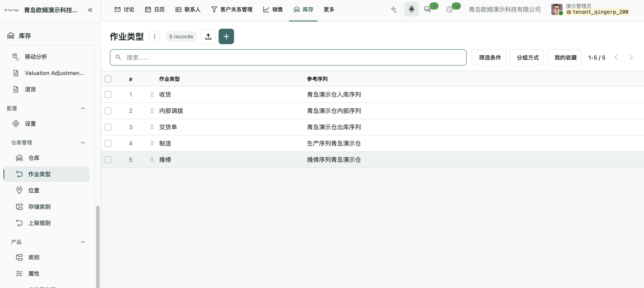Click drag handle of 维修 row
The image size is (644, 288).
152,160
